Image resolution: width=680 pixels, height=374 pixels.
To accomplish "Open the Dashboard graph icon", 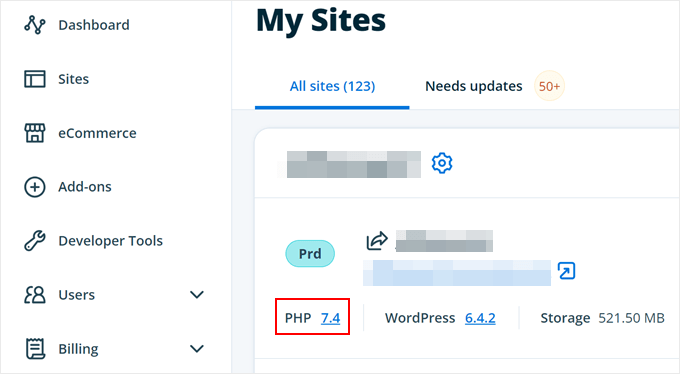I will pos(35,25).
